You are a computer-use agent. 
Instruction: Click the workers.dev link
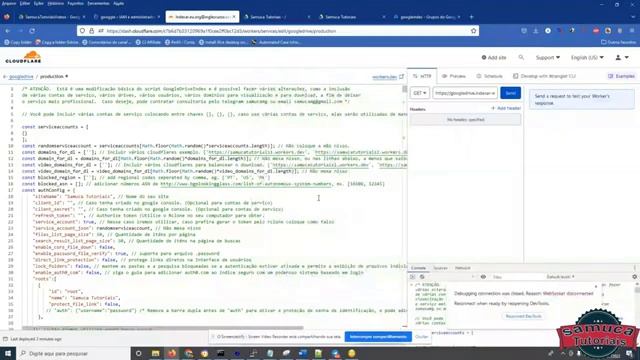point(384,77)
